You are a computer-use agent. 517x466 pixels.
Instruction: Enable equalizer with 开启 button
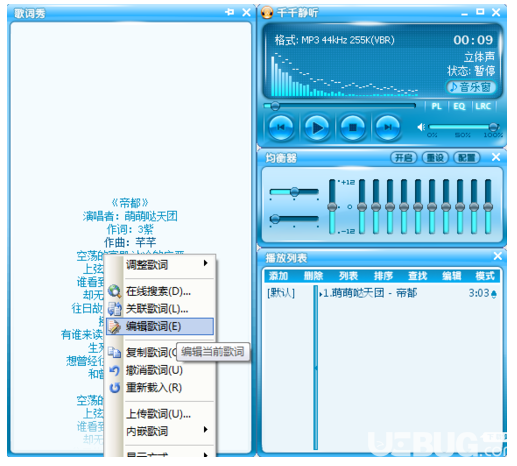point(403,158)
